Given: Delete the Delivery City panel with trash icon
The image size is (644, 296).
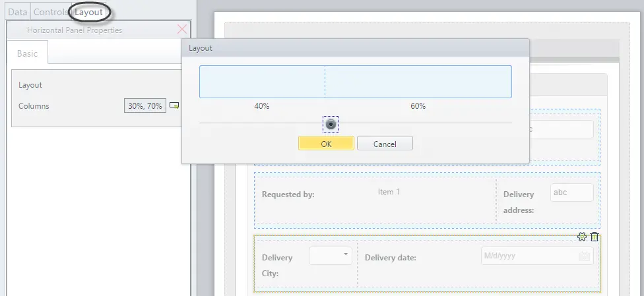Looking at the screenshot, I should click(x=595, y=237).
